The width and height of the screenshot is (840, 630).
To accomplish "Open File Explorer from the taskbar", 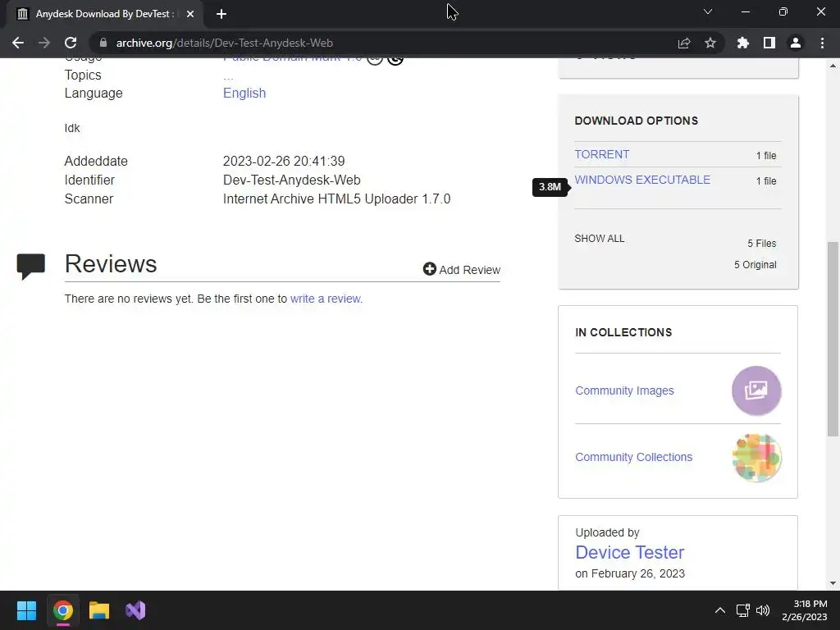I will pos(99,610).
